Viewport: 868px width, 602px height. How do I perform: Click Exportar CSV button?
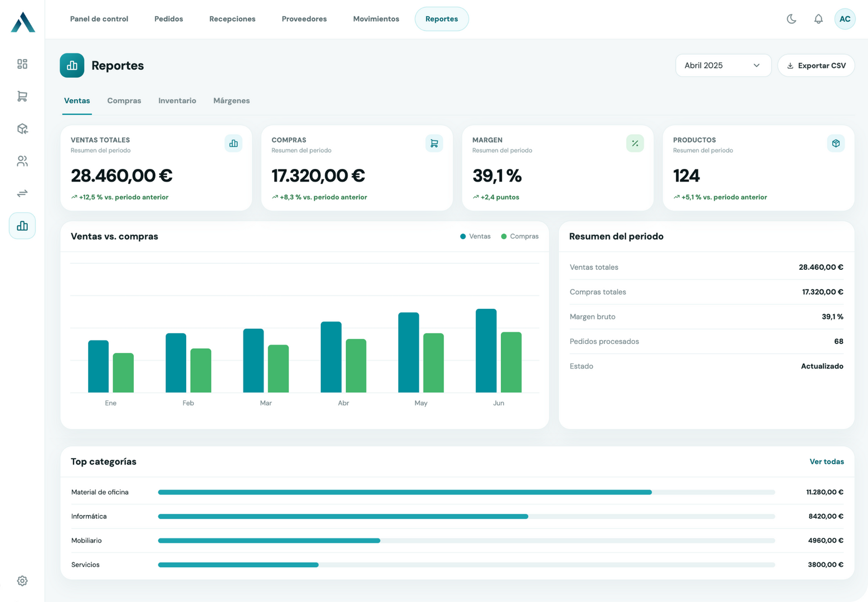(816, 65)
